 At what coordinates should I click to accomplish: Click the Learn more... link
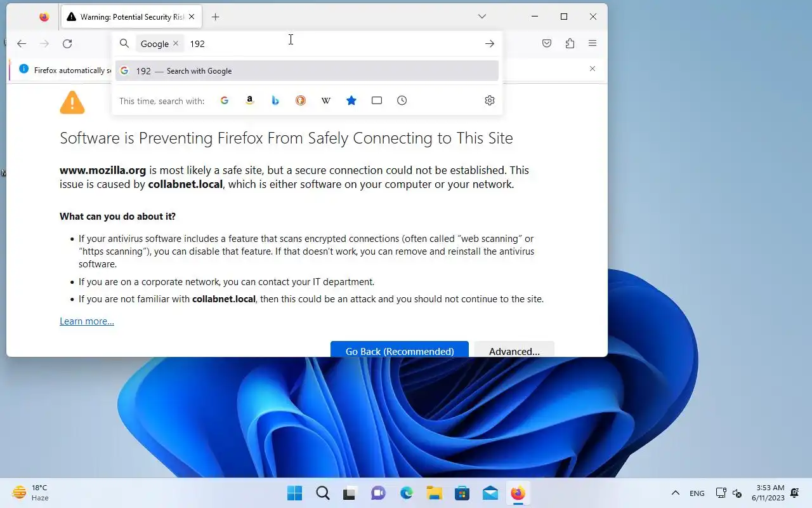(x=87, y=321)
